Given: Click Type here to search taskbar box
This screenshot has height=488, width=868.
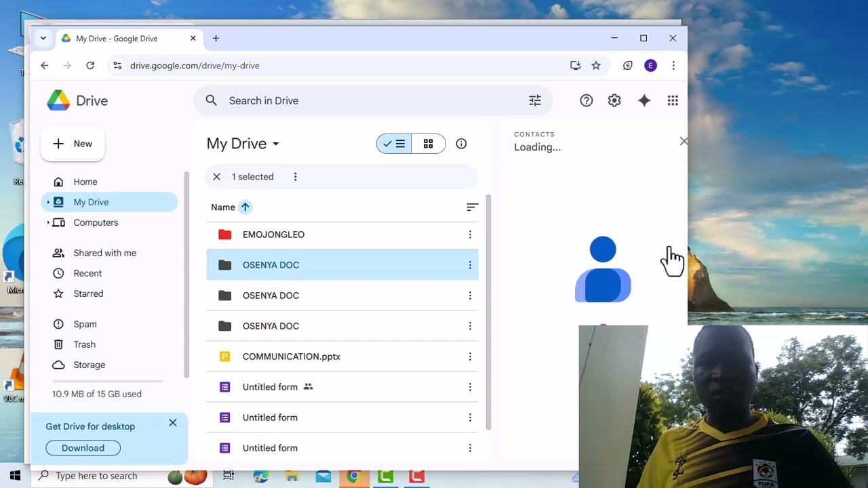Looking at the screenshot, I should [x=122, y=476].
